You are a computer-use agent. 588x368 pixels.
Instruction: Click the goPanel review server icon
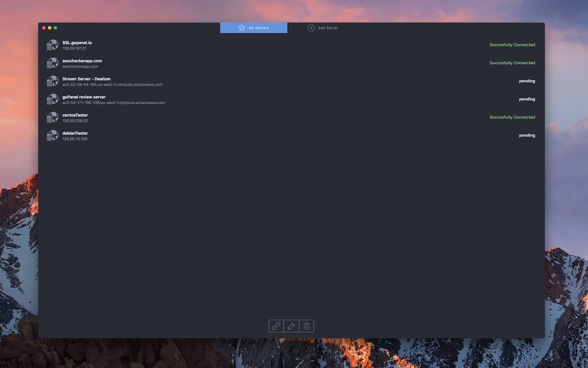pos(52,100)
